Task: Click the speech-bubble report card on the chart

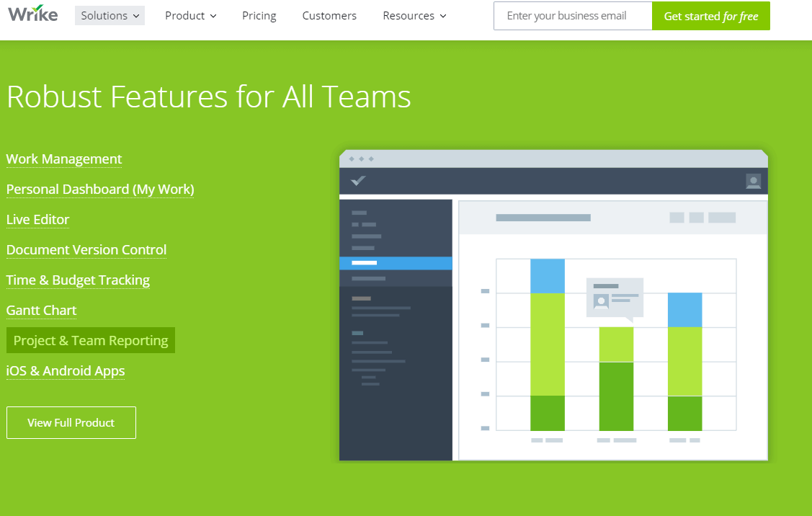Action: pos(615,297)
